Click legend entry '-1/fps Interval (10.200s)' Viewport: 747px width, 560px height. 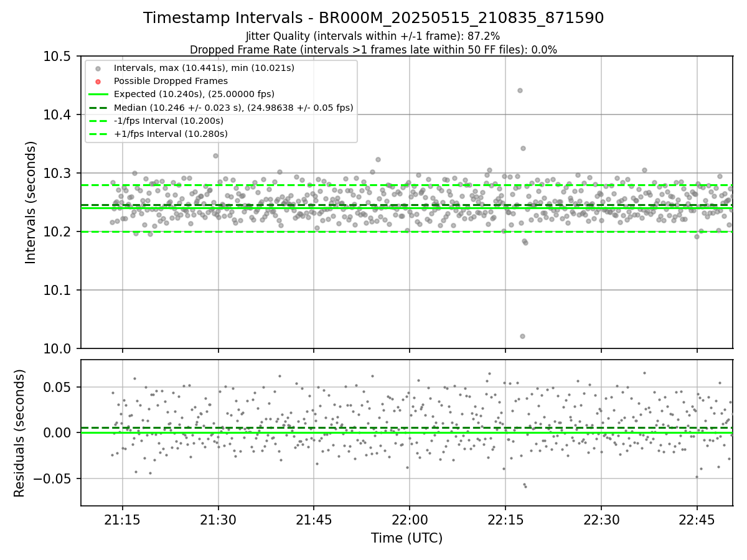click(169, 121)
